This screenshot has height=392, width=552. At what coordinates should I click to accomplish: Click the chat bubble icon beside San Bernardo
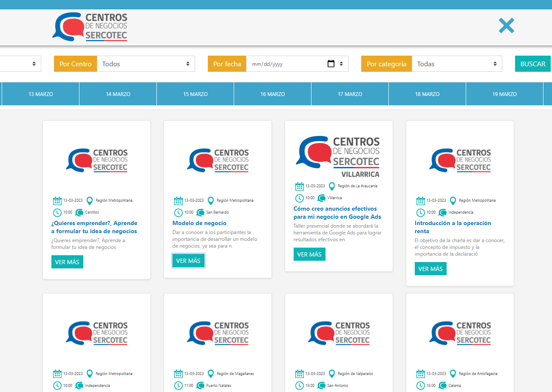201,212
